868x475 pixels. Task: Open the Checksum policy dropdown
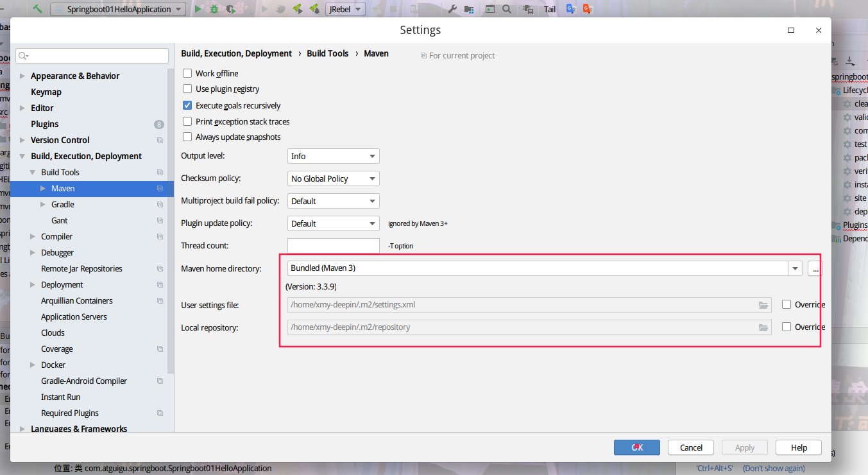click(x=333, y=178)
